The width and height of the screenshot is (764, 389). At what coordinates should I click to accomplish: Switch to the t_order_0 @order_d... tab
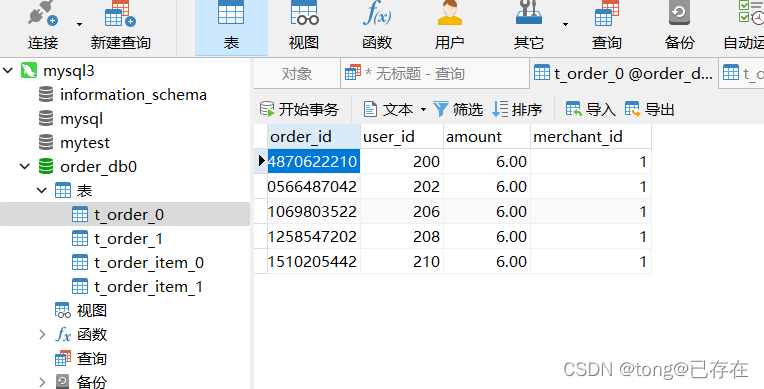pos(623,73)
